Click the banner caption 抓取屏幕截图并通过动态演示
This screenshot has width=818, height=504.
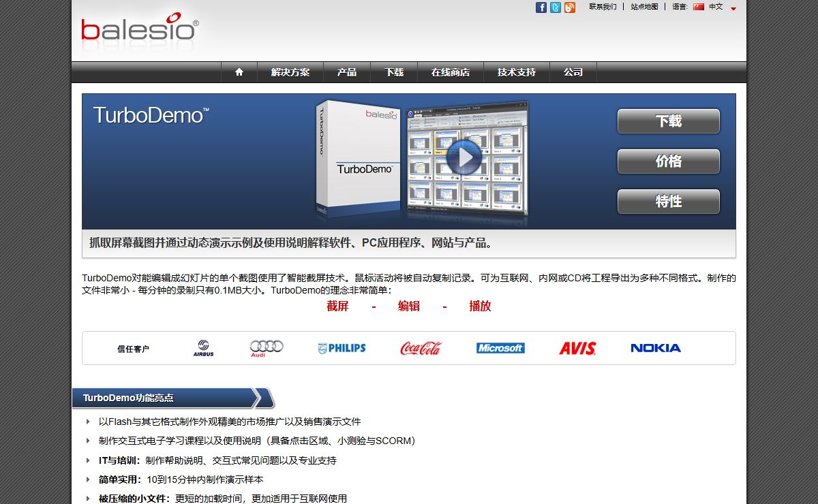point(291,243)
